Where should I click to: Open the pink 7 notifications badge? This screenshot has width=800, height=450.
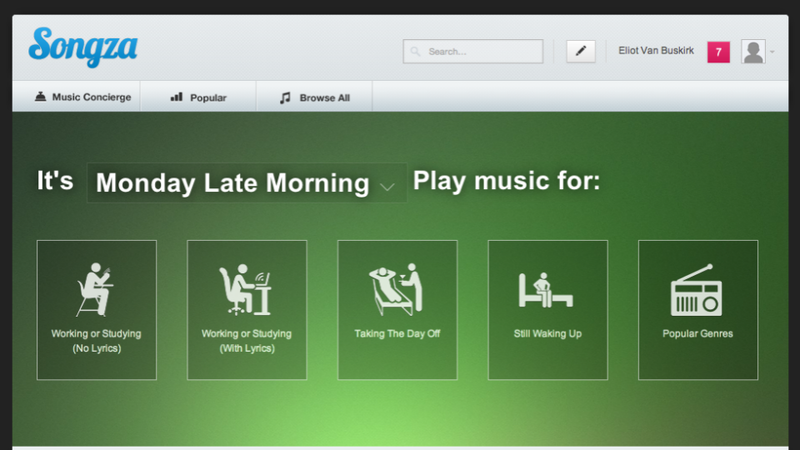click(x=718, y=52)
